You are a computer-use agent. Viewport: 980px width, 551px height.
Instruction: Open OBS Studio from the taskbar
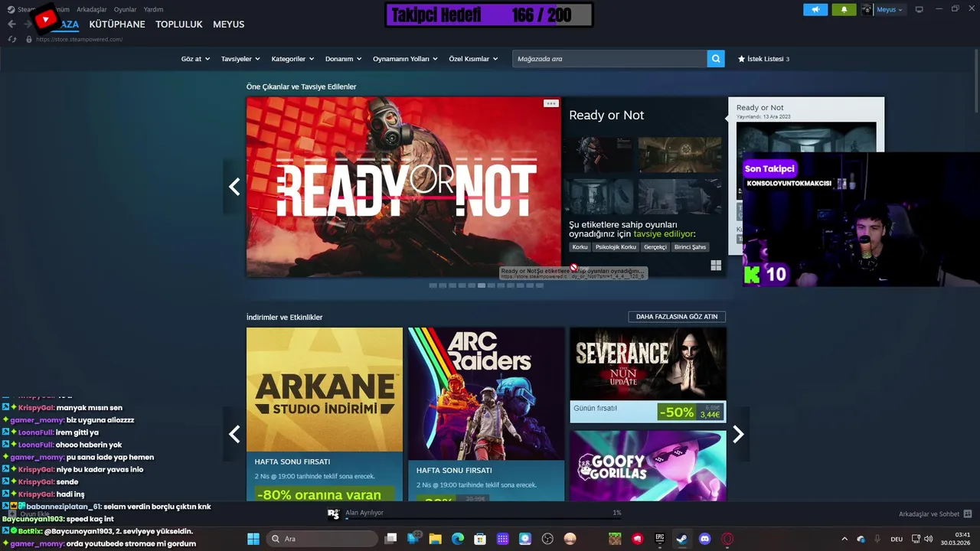coord(547,539)
